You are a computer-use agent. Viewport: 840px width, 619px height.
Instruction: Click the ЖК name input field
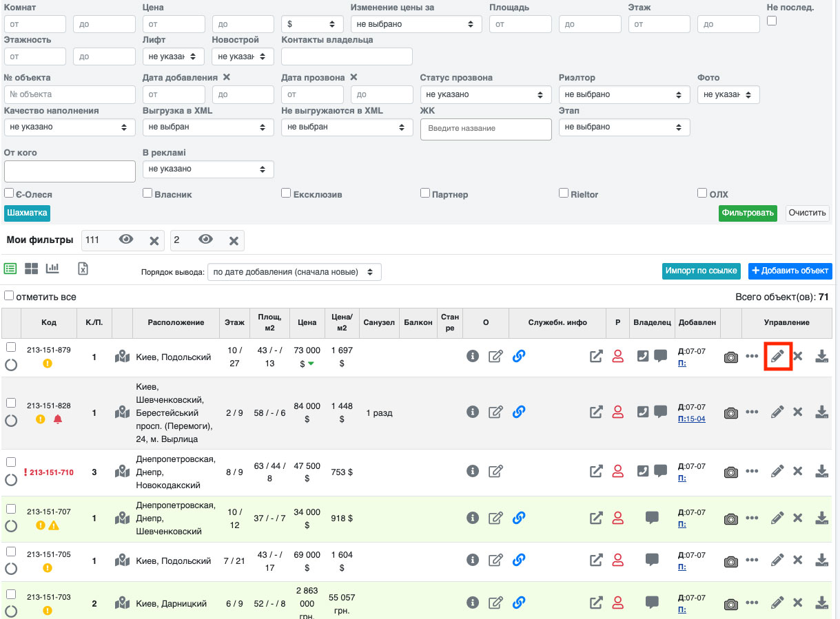486,129
